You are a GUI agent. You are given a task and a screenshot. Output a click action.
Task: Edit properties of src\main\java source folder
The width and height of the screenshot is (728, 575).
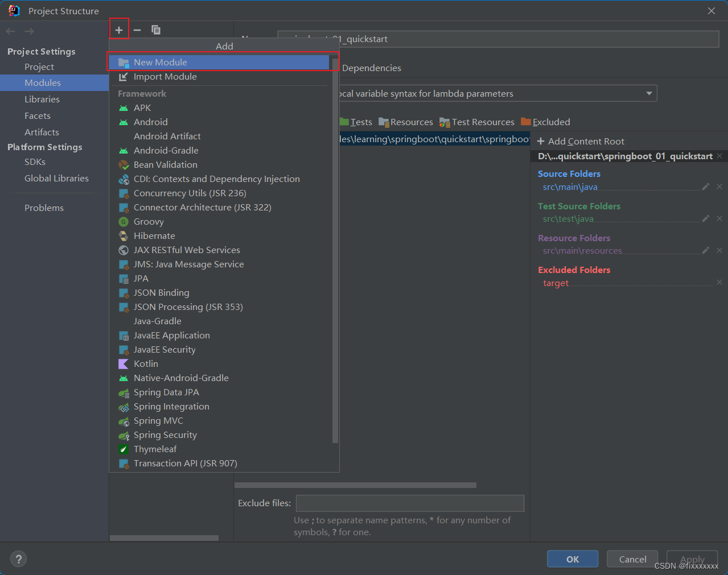[706, 187]
